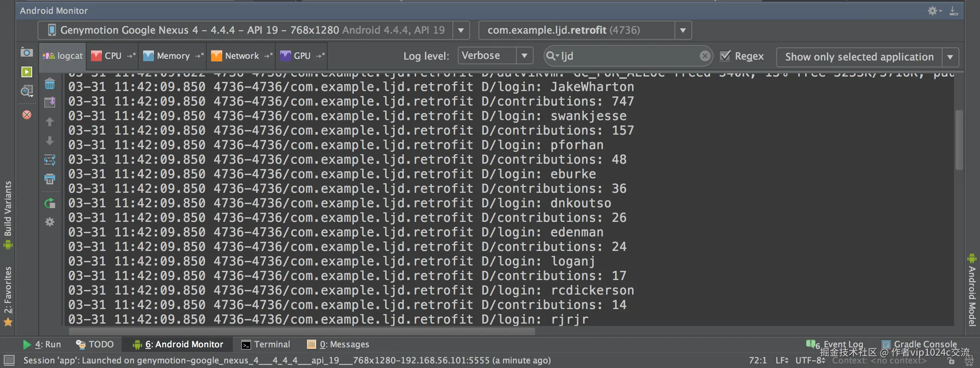The image size is (980, 368).
Task: Click the vertical scrollbar thumb of the log
Action: (x=959, y=140)
